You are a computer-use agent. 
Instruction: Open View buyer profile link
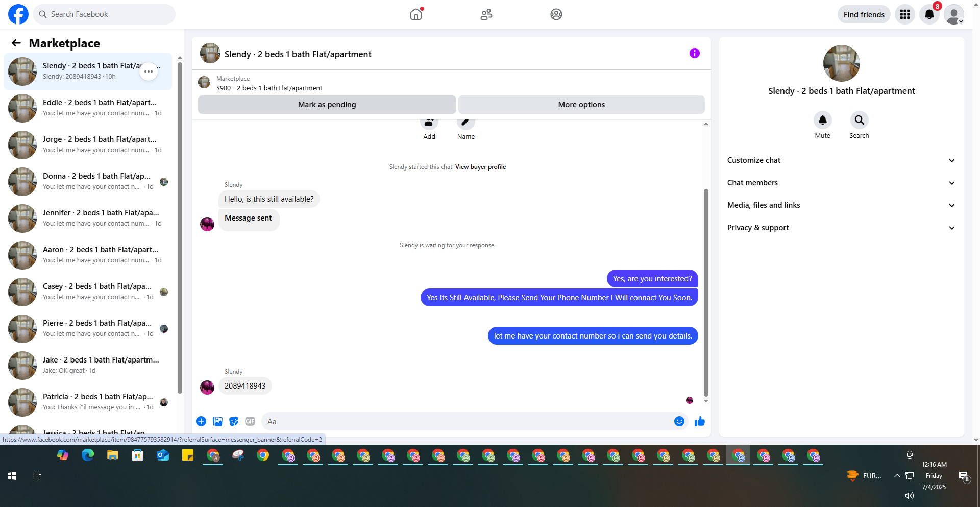tap(480, 167)
